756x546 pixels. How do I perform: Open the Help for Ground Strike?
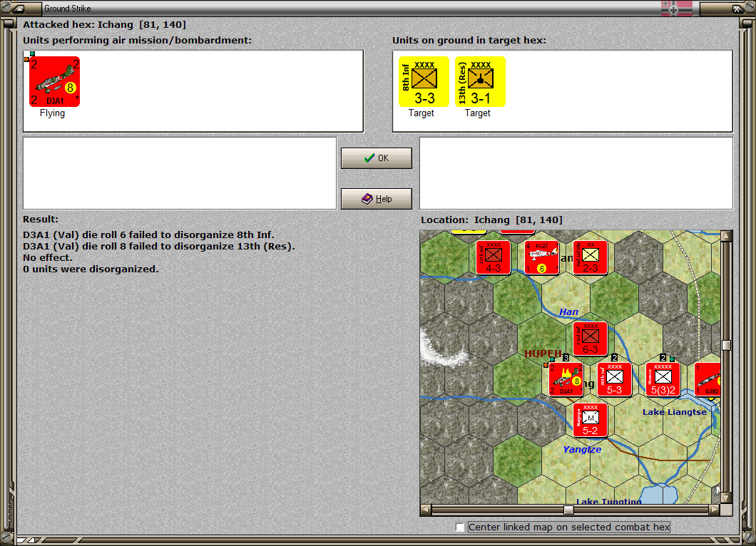377,199
